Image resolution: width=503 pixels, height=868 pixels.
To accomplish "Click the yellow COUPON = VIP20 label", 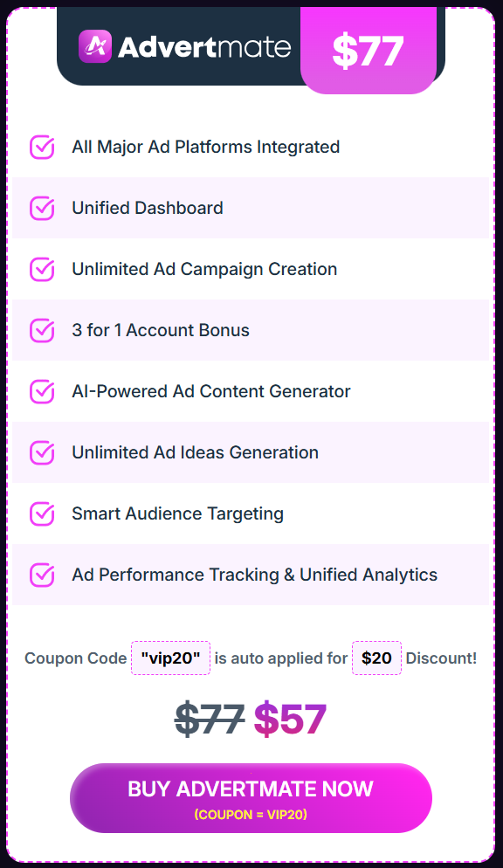I will point(251,815).
